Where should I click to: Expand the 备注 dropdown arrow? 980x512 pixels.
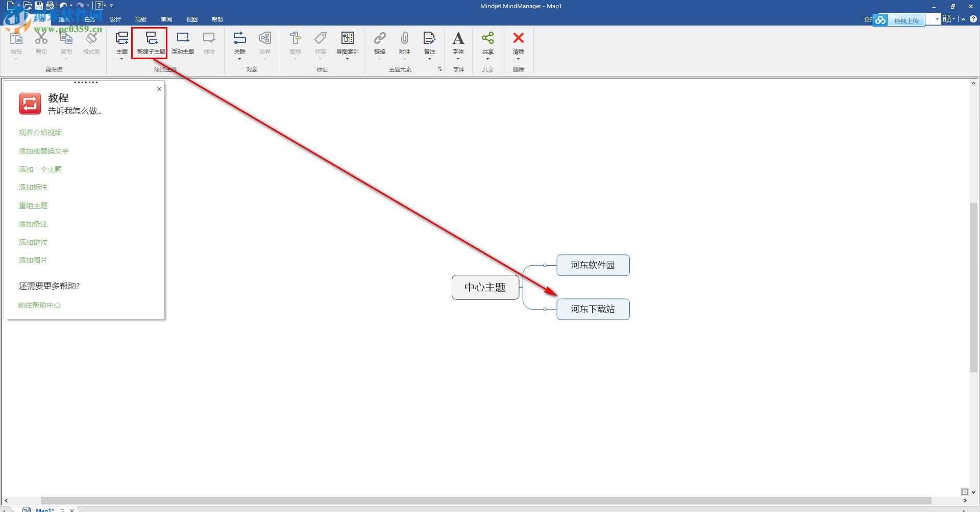click(430, 59)
